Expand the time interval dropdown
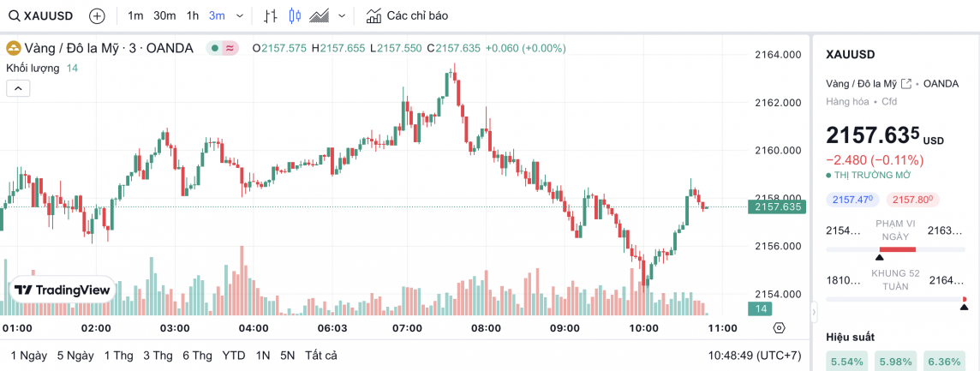This screenshot has width=980, height=371. [239, 15]
